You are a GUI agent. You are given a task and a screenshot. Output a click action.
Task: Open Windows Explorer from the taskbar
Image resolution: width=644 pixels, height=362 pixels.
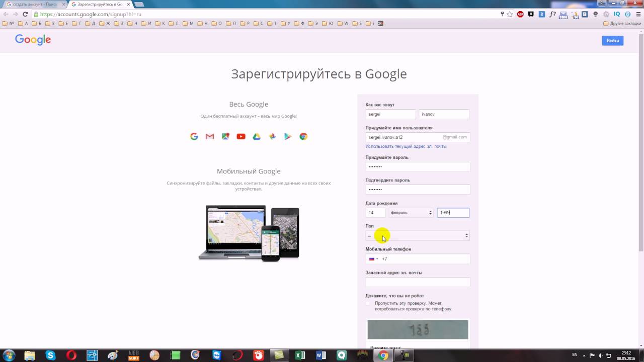[x=30, y=355]
